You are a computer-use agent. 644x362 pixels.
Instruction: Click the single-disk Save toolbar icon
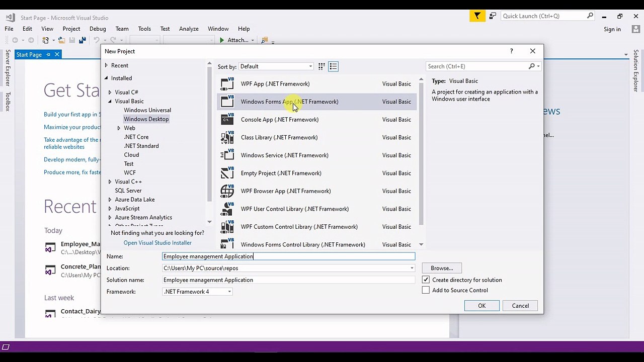[x=72, y=40]
